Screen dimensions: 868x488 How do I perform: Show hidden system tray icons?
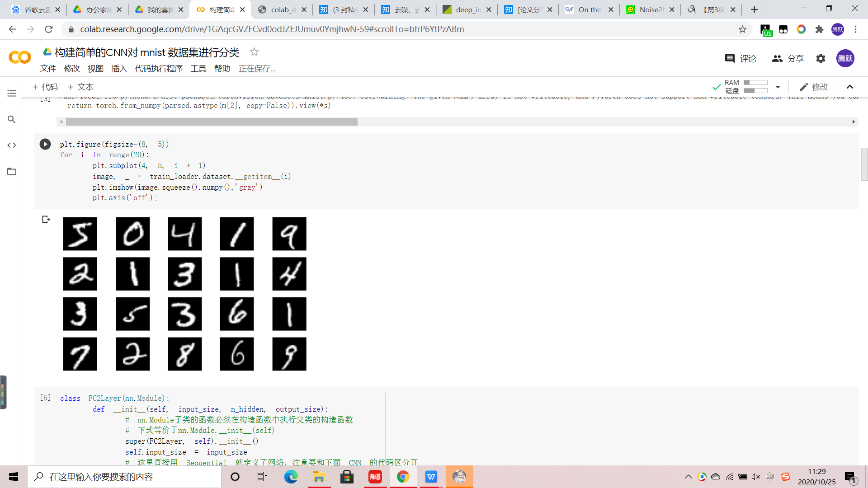tap(688, 477)
